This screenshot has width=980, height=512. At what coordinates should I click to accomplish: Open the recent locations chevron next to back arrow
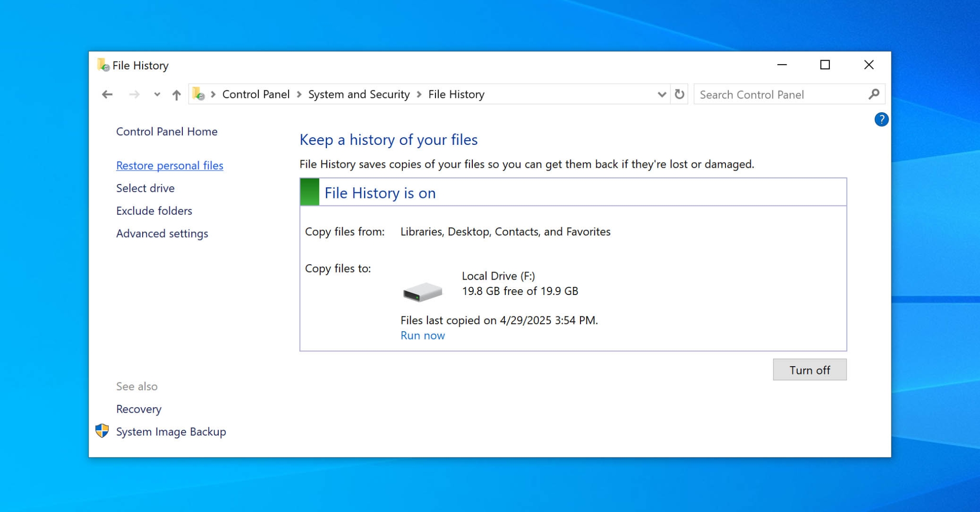(157, 95)
